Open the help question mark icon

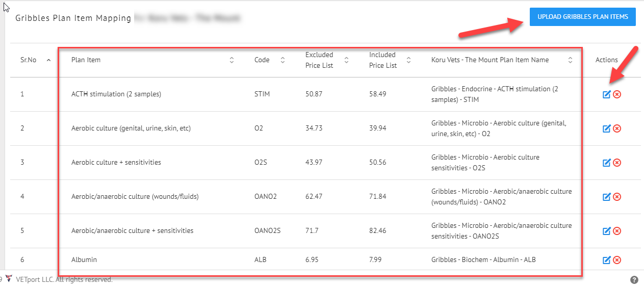(634, 280)
